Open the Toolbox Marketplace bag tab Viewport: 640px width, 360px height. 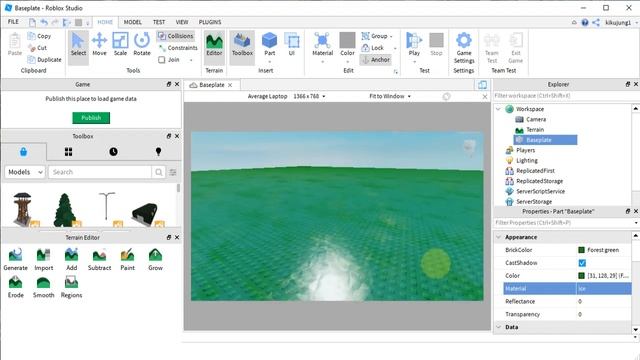[23, 152]
